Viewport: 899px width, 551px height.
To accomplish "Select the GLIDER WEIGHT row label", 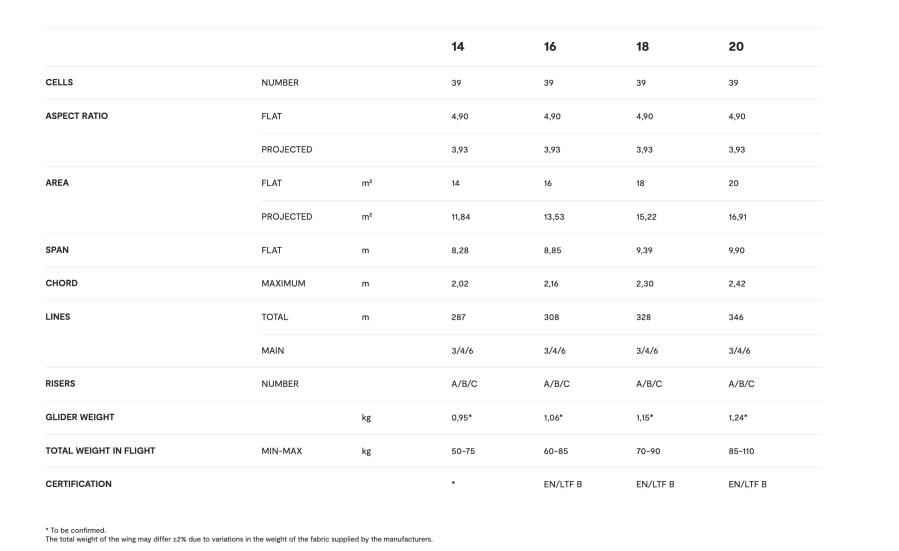I will point(80,417).
